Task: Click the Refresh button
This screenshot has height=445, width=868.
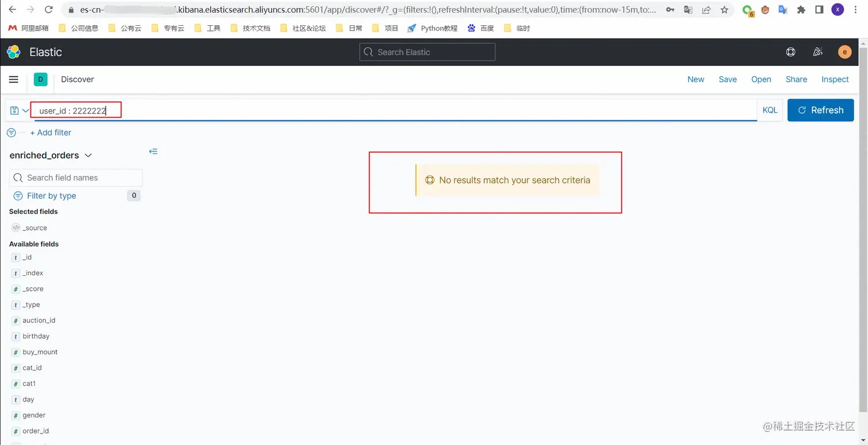Action: (x=820, y=110)
